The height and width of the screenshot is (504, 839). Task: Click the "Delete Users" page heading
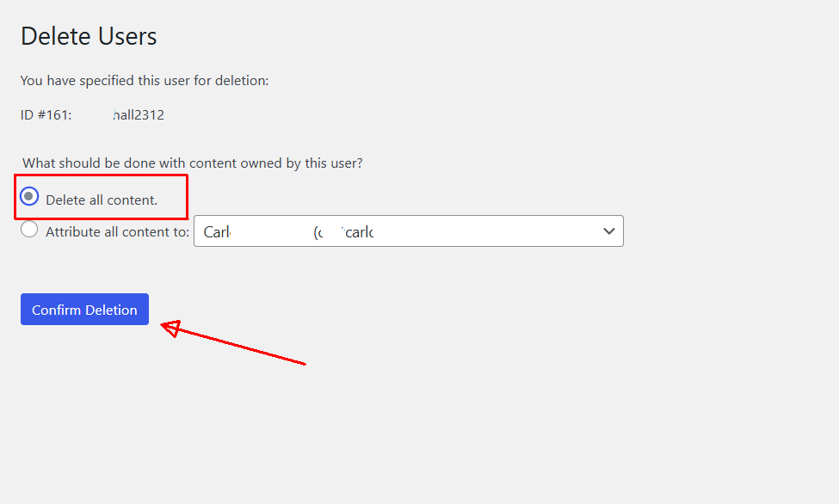[x=89, y=36]
